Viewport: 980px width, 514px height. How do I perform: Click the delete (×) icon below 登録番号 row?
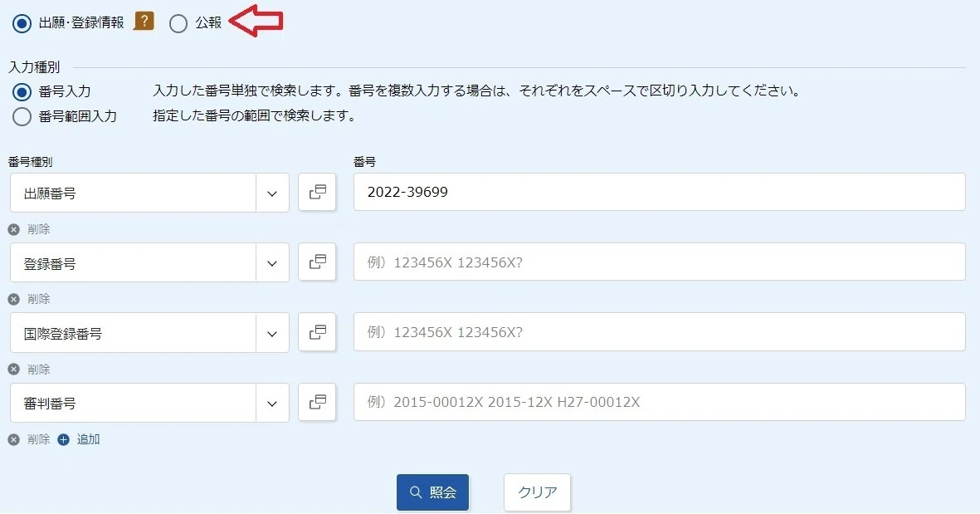coord(14,300)
